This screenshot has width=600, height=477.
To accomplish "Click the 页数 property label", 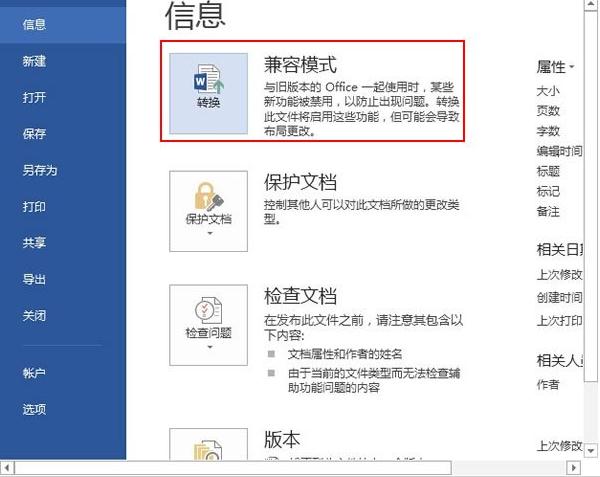I will coord(548,111).
